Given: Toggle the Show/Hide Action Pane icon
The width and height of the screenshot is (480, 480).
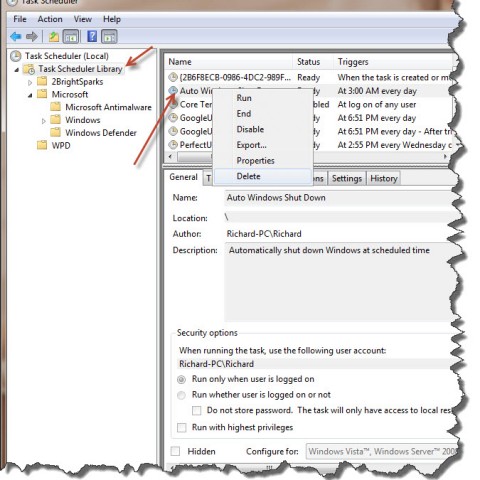Looking at the screenshot, I should (x=109, y=36).
